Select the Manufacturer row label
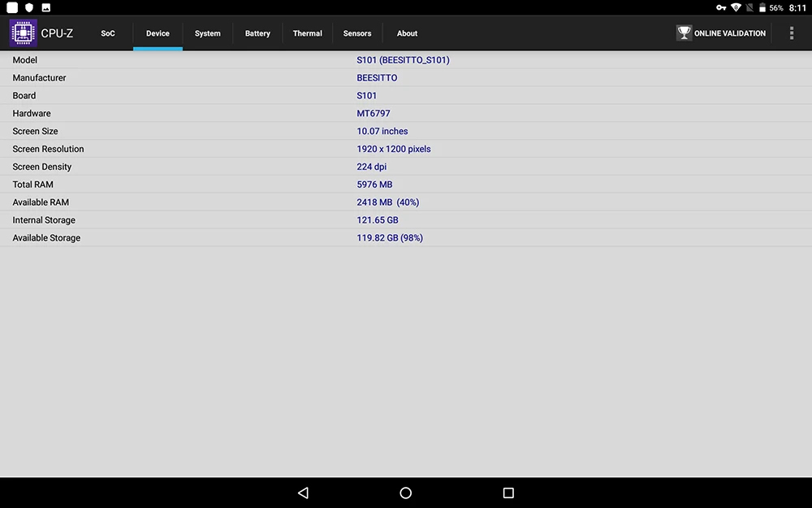Image resolution: width=812 pixels, height=508 pixels. point(39,78)
